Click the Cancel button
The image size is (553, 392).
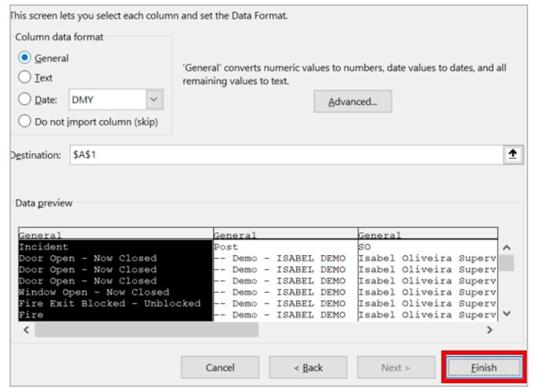(x=220, y=367)
